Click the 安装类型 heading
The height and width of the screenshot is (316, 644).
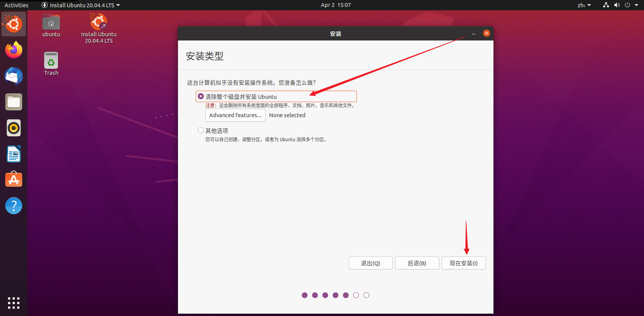[205, 56]
